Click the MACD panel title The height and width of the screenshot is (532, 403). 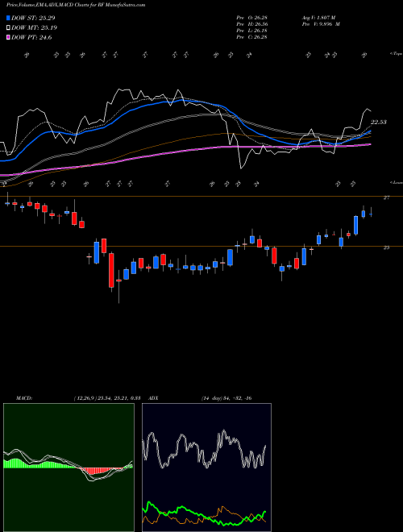pos(23,398)
